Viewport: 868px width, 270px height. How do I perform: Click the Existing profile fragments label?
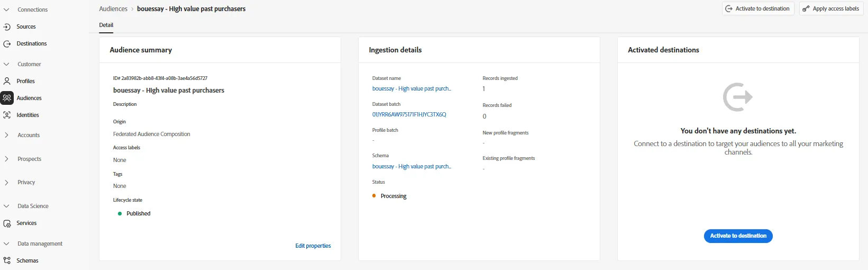click(x=509, y=158)
